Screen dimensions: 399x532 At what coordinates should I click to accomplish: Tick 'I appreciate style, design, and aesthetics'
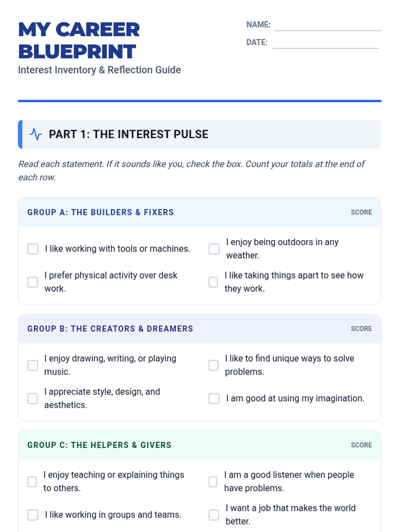(33, 398)
